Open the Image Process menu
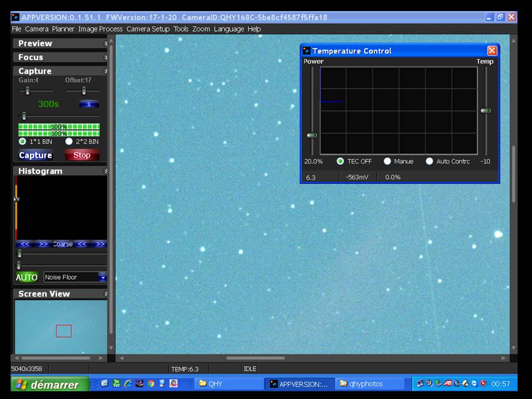Screen dimensions: 532x399 click(x=100, y=29)
